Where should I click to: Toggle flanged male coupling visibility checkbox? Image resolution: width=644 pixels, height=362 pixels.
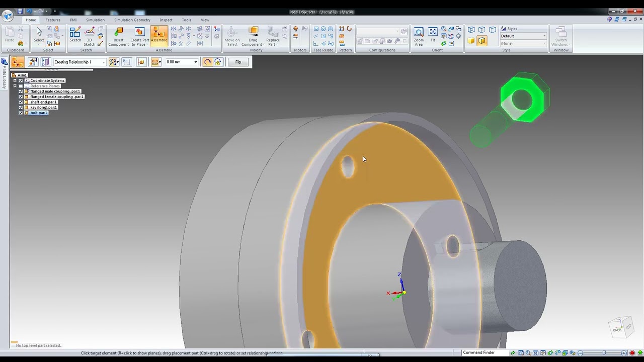click(x=21, y=92)
